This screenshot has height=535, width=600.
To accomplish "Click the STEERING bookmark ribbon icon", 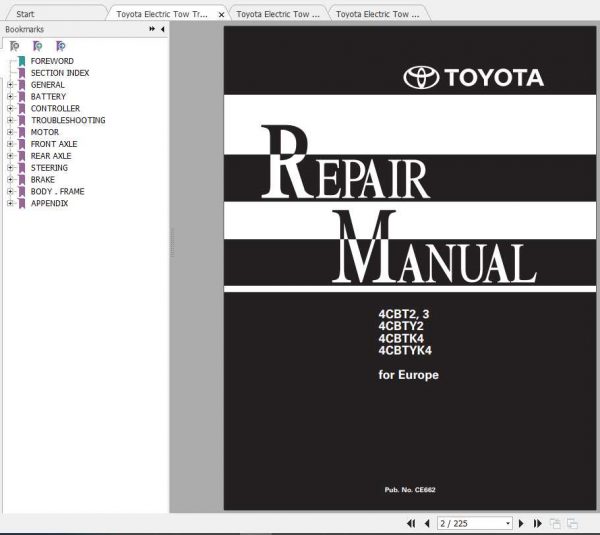I will click(22, 168).
